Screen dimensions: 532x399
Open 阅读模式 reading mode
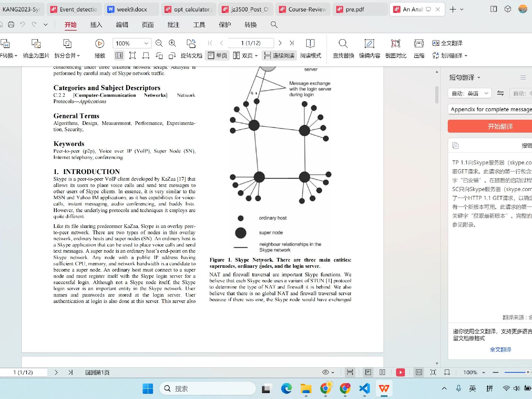click(310, 49)
